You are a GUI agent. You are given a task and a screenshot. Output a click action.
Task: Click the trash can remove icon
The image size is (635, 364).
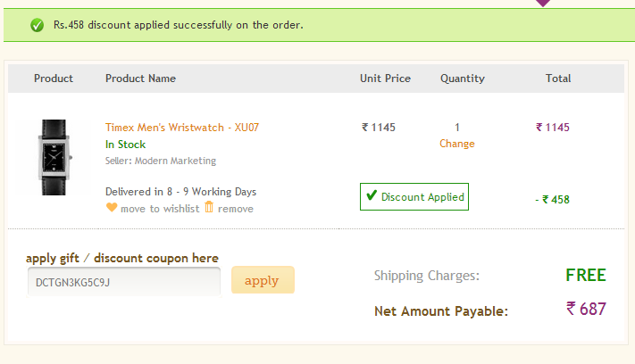[x=209, y=207]
